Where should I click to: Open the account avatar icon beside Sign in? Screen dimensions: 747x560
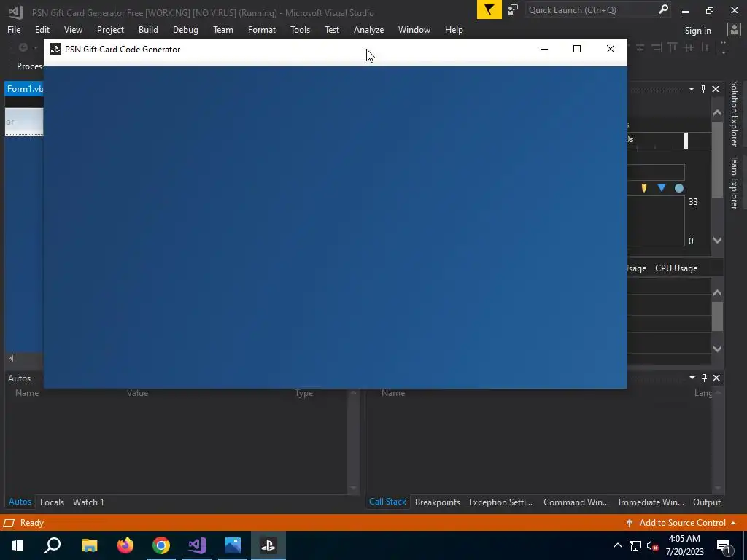tap(734, 30)
